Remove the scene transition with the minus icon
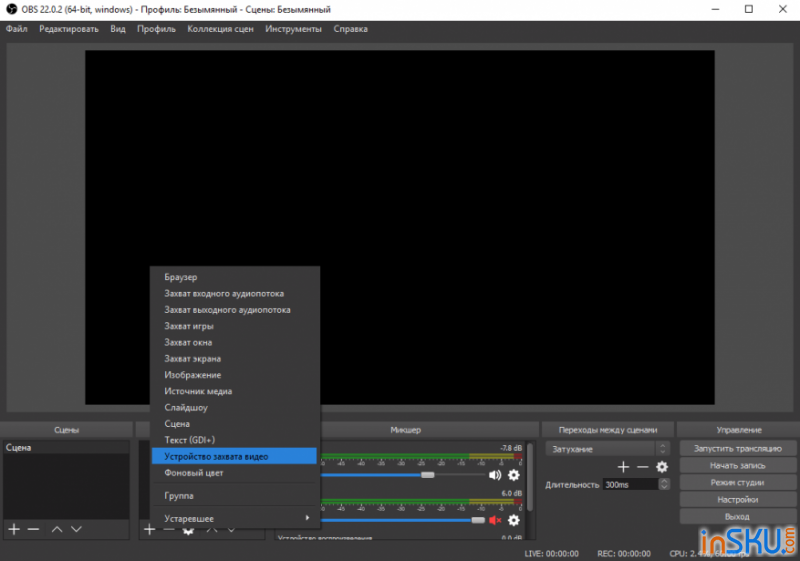 click(642, 467)
